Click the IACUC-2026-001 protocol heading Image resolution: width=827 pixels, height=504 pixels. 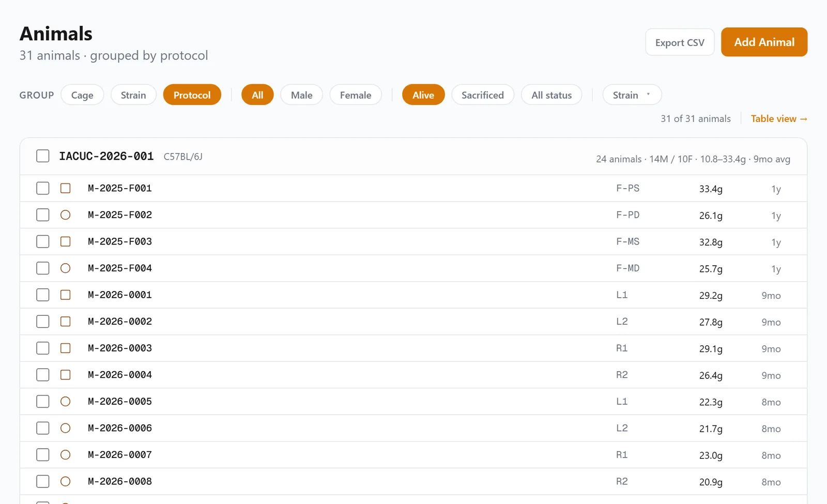[x=106, y=156]
